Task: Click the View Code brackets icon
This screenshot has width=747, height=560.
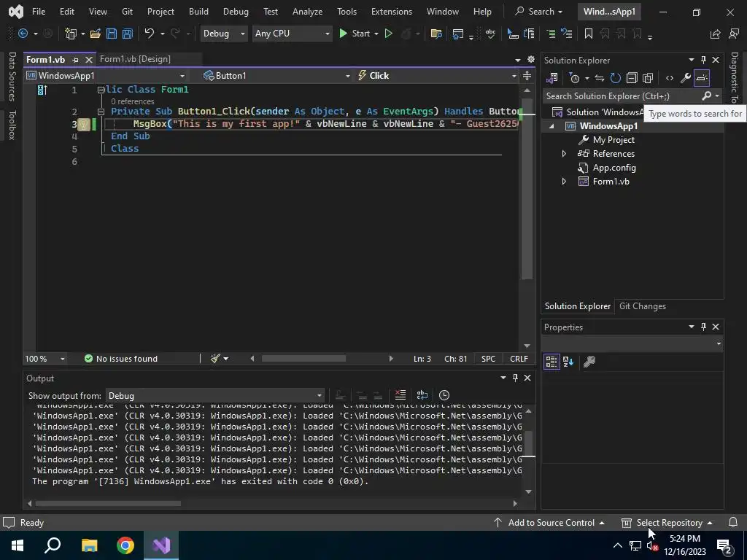Action: [670, 78]
